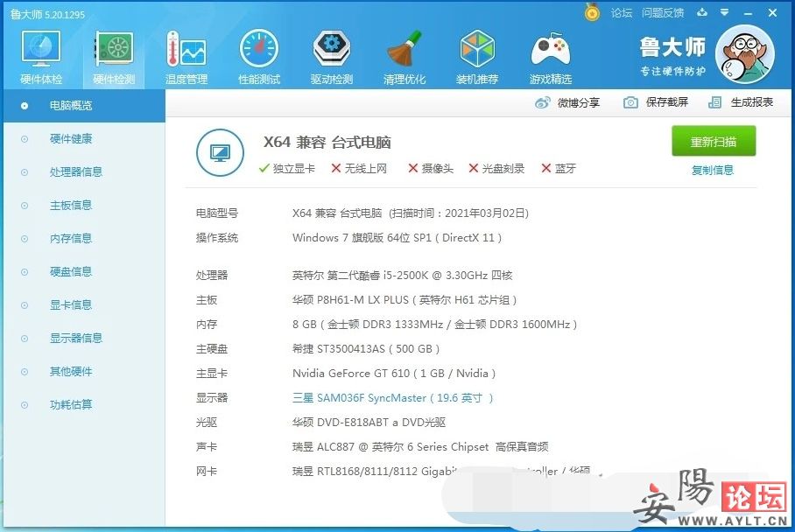The height and width of the screenshot is (532, 795).
Task: Click the i5-2500K processor value
Action: pyautogui.click(x=402, y=276)
